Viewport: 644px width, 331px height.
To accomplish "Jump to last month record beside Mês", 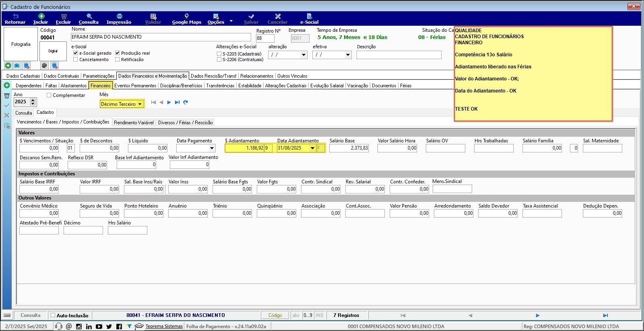I will tap(177, 102).
